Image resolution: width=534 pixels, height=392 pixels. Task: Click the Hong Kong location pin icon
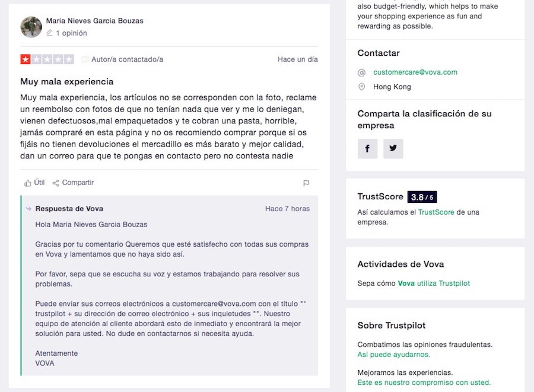tap(361, 87)
